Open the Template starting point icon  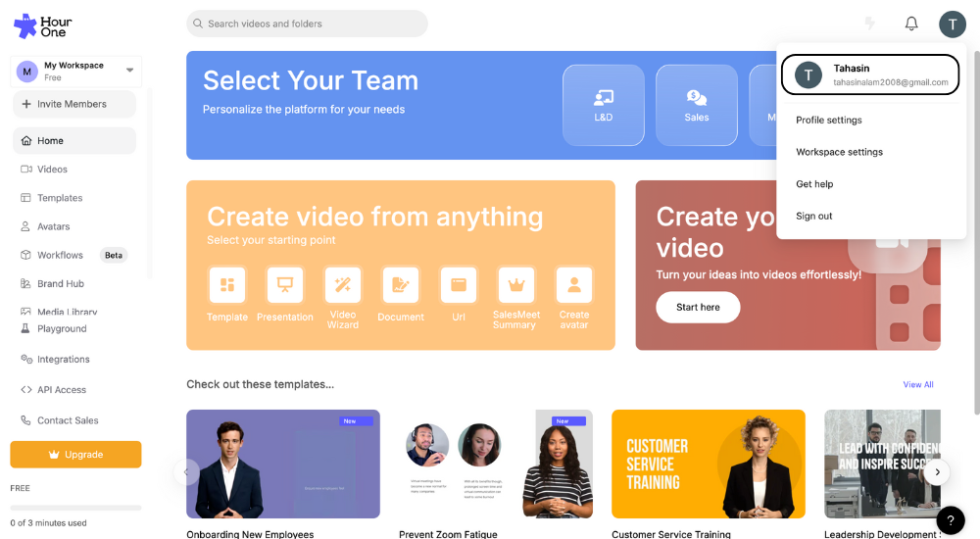coord(227,285)
